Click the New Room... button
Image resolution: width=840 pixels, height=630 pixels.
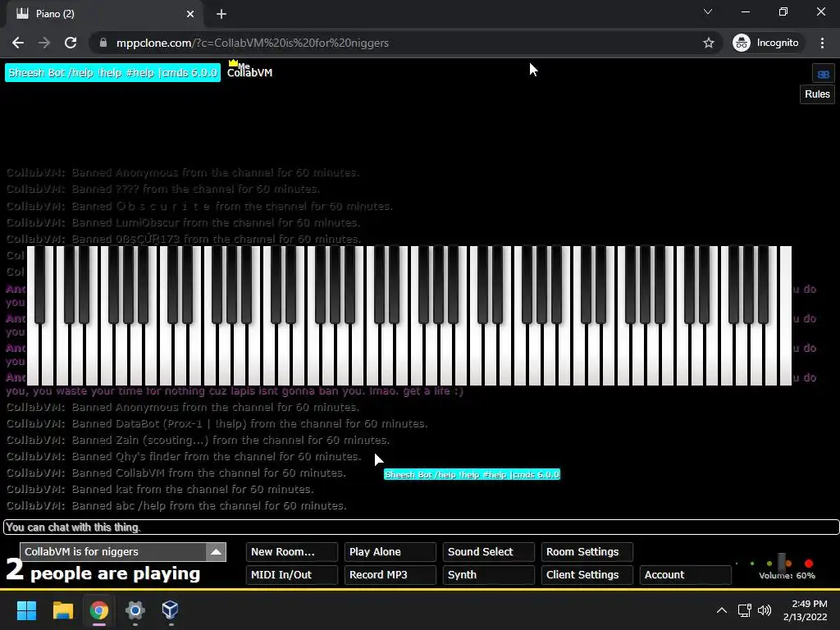291,552
